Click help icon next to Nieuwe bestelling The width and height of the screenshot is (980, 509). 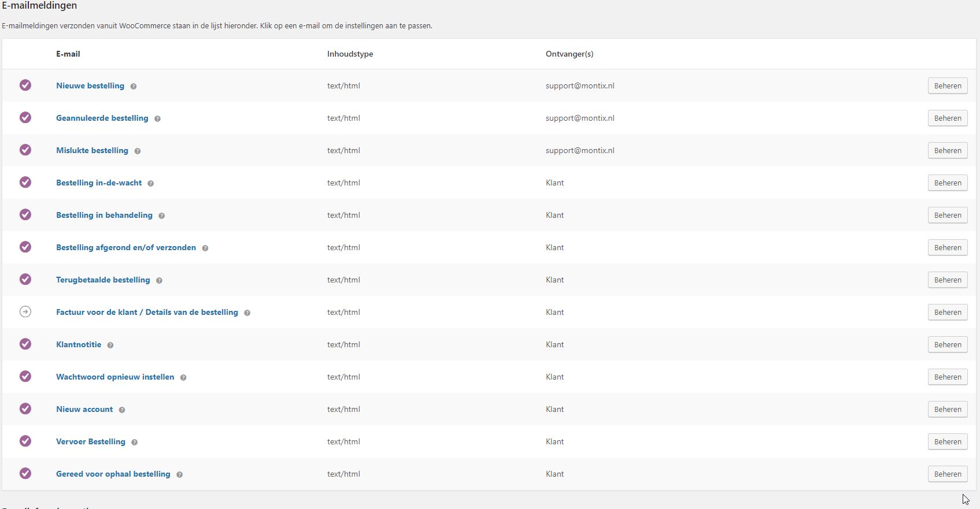click(134, 86)
